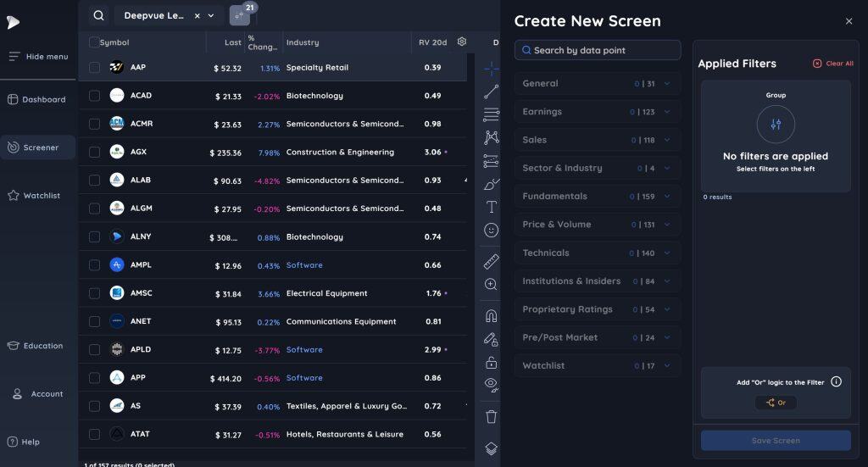Viewport: 868px width, 467px height.
Task: Close the Create New Screen panel
Action: coord(849,21)
